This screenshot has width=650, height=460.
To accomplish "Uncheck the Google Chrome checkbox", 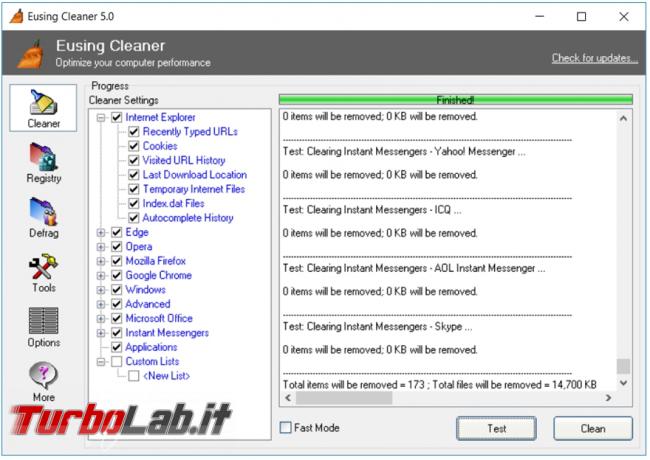I will 116,275.
